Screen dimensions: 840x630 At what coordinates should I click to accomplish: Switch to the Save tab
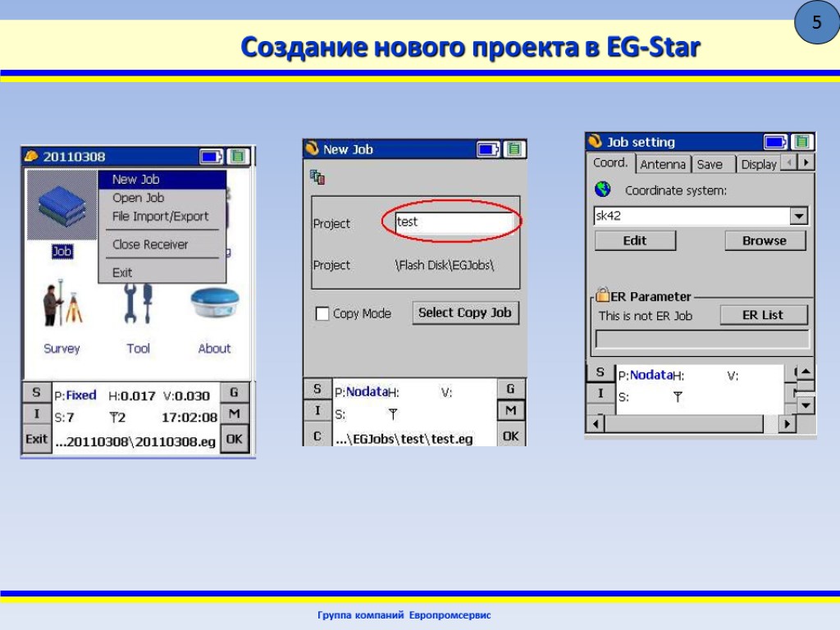[713, 164]
